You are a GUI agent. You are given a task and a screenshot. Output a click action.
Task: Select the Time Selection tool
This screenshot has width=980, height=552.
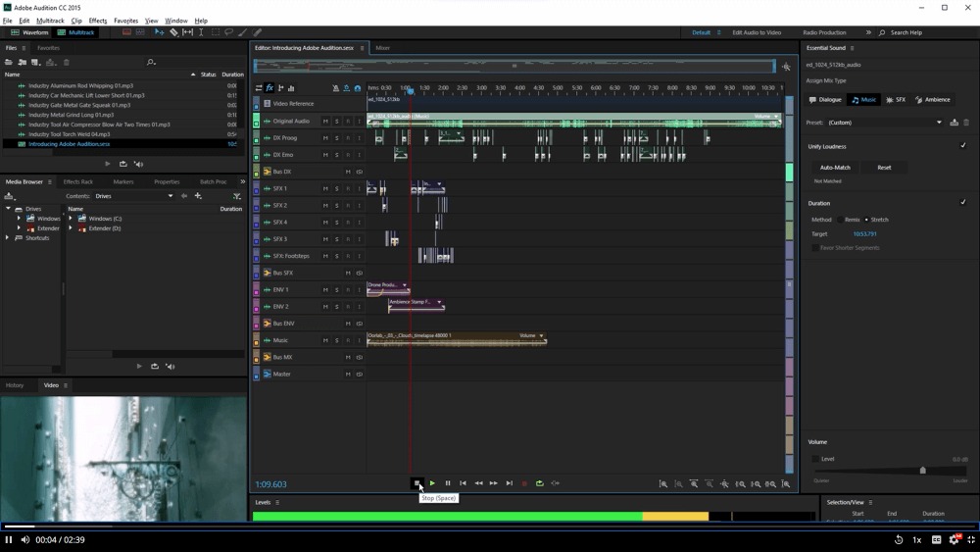tap(201, 32)
